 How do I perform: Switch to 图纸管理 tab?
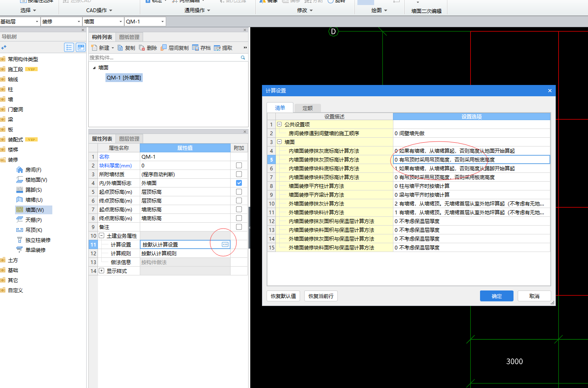click(129, 37)
